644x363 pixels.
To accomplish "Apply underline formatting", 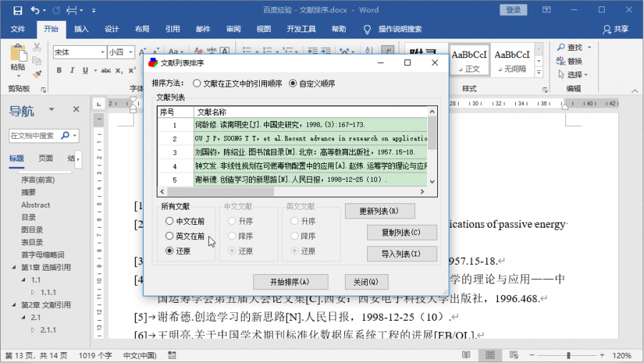I will coord(85,70).
